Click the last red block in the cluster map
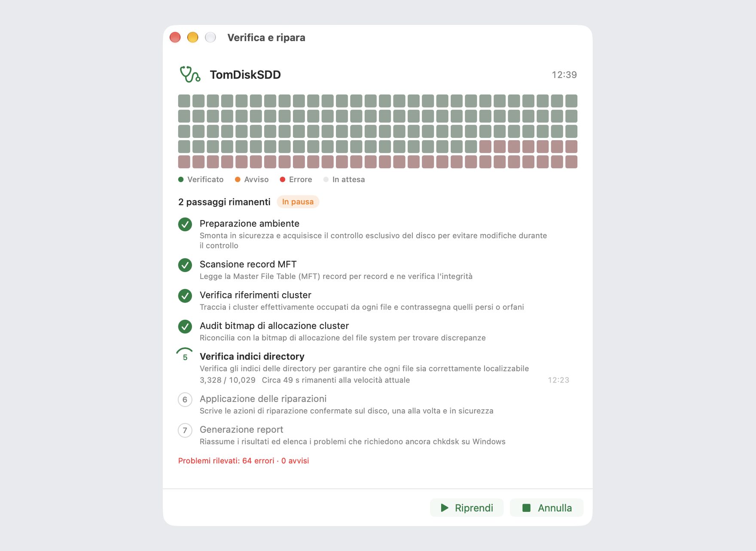 [x=571, y=162]
